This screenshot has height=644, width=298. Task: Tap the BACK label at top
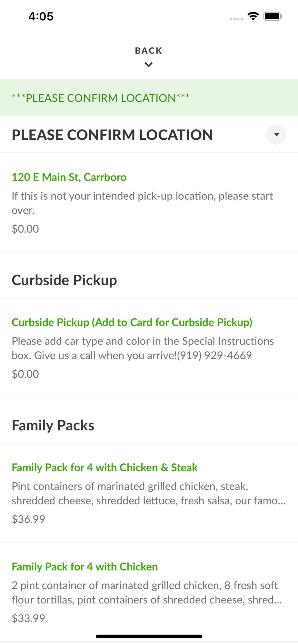pos(149,51)
